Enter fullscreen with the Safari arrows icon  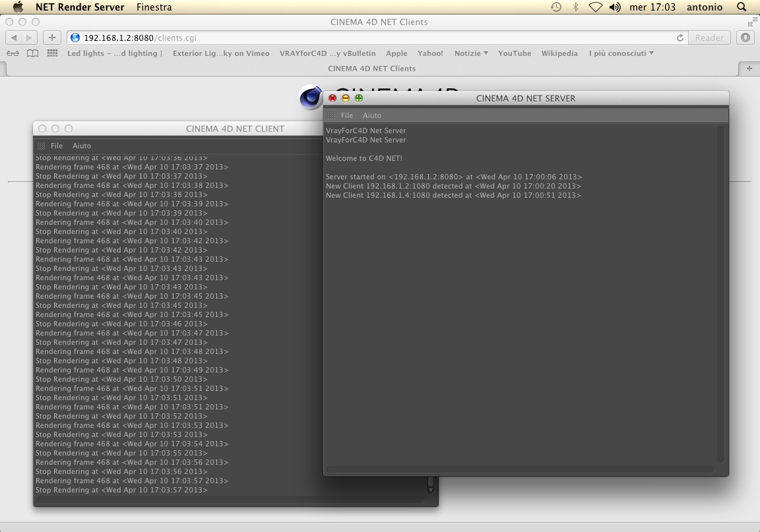[x=752, y=22]
